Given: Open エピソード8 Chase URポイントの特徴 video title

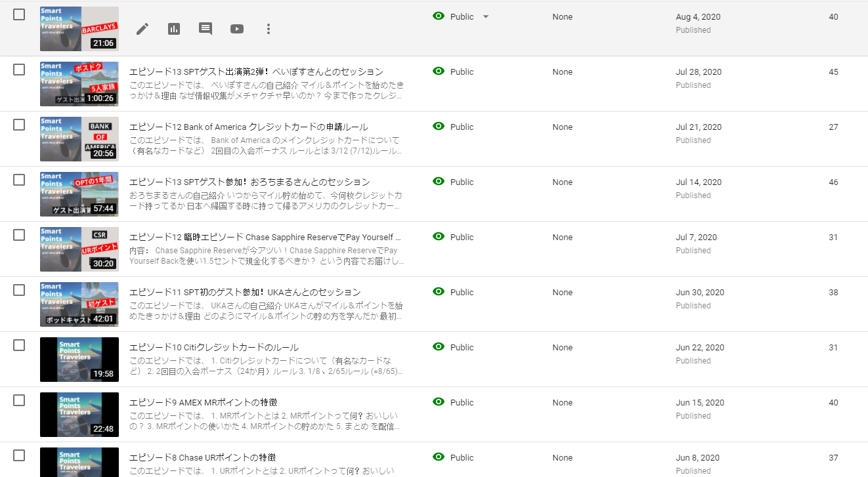Looking at the screenshot, I should [x=202, y=458].
